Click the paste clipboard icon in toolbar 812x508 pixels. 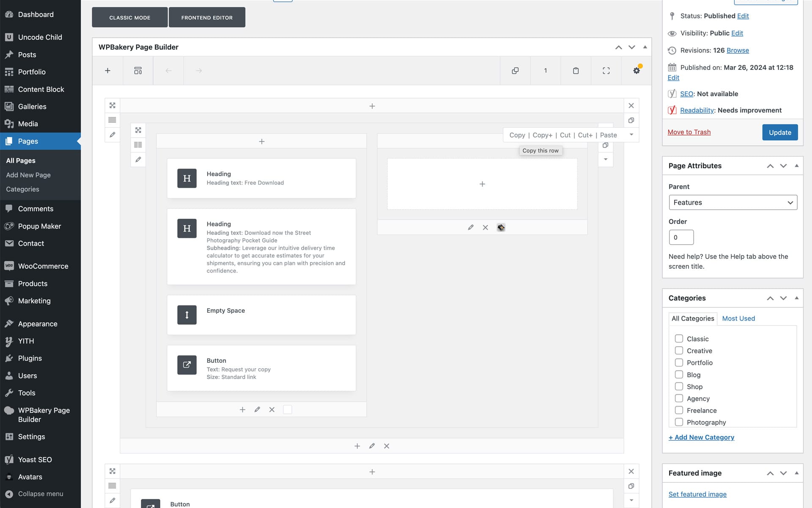[576, 71]
